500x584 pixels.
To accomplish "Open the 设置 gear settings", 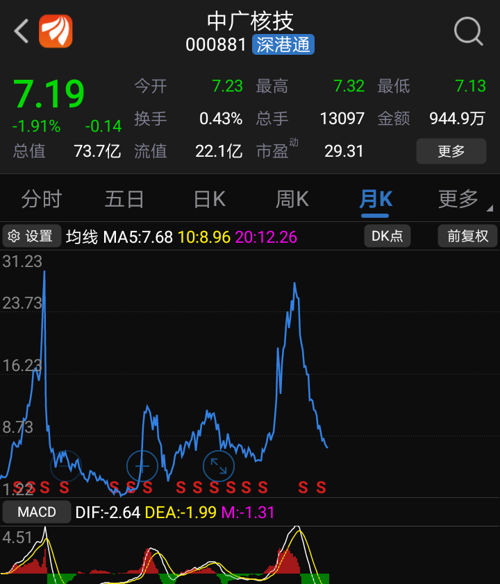I will [31, 236].
